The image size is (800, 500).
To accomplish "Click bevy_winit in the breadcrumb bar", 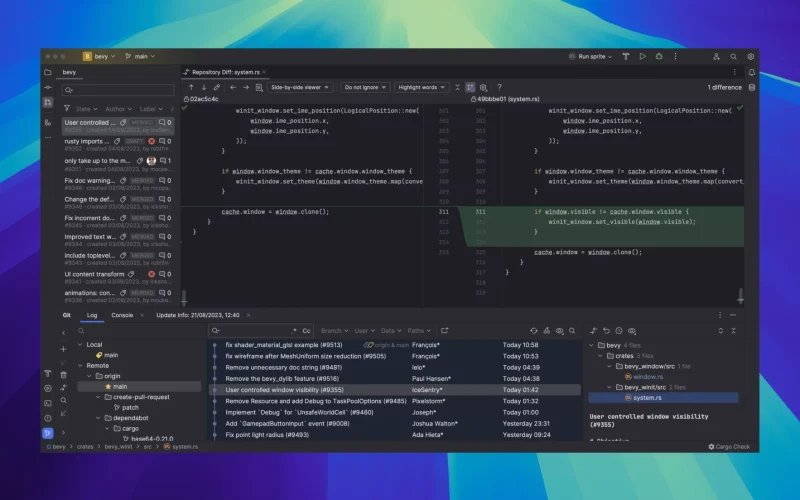I will coord(118,446).
